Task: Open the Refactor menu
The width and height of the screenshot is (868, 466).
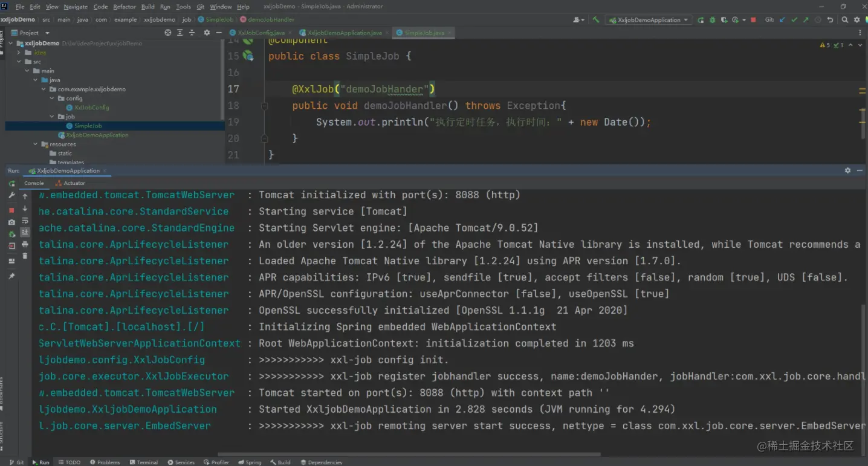Action: 125,7
